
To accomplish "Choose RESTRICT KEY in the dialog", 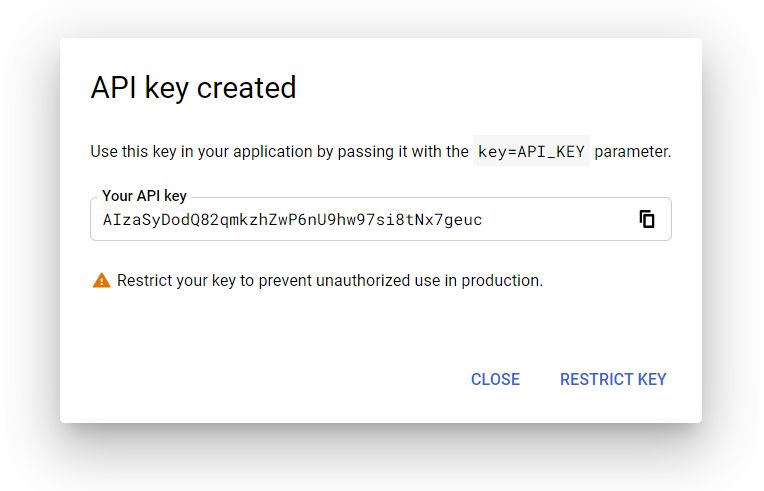I will point(613,379).
